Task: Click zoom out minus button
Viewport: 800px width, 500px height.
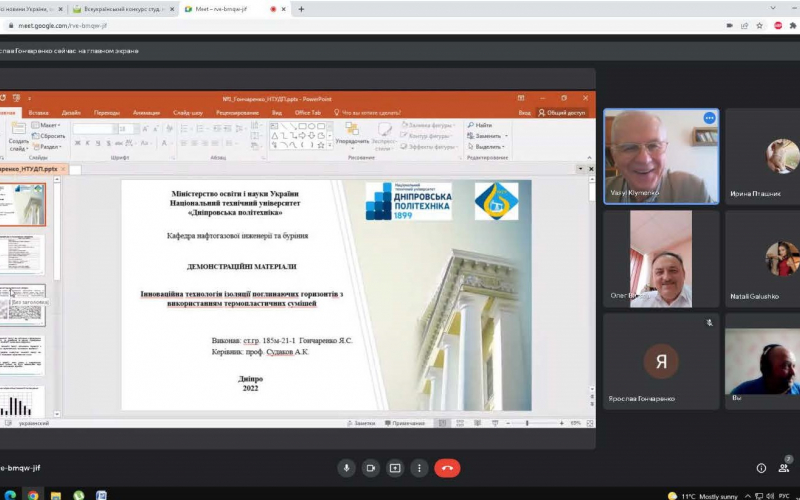Action: pyautogui.click(x=508, y=423)
